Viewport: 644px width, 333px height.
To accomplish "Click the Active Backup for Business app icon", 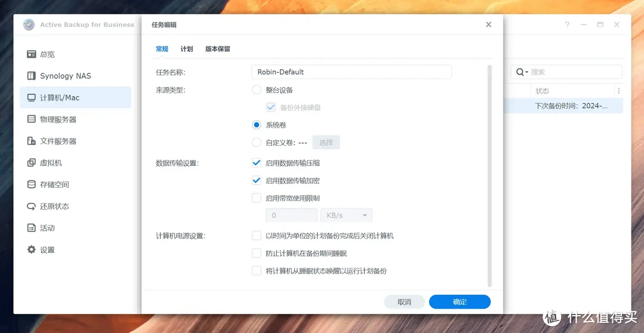I will [29, 24].
